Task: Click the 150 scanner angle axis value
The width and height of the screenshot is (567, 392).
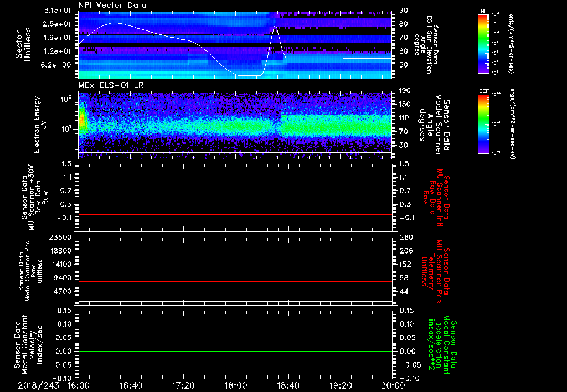Action: (405, 104)
